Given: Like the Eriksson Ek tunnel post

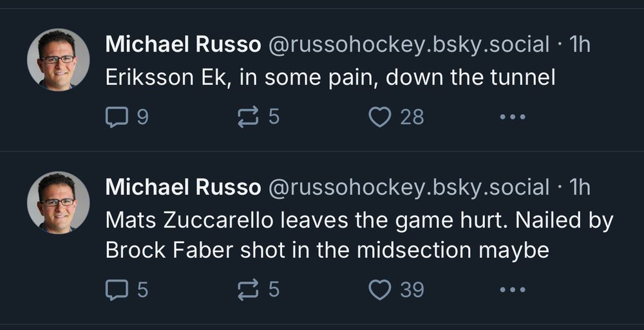Looking at the screenshot, I should click(380, 117).
